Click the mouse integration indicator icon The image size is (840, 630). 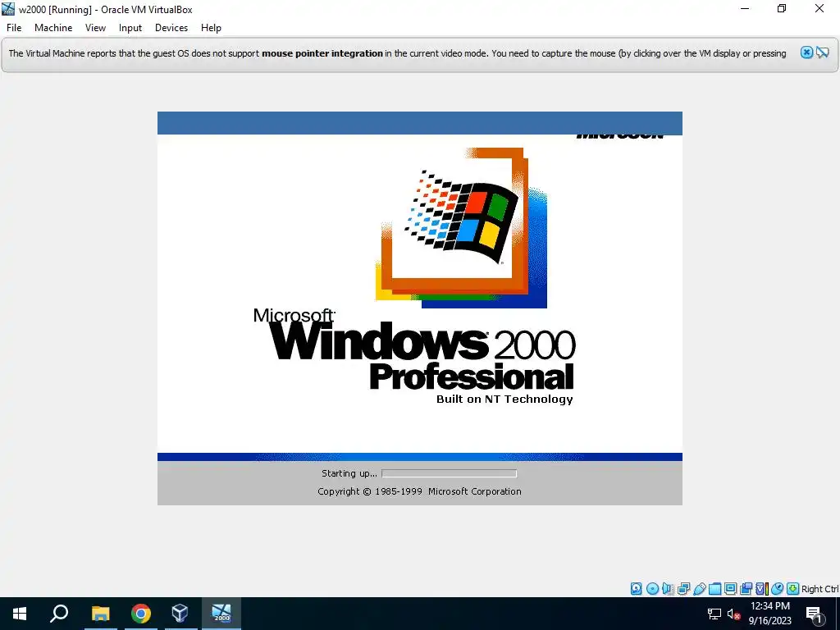click(778, 589)
